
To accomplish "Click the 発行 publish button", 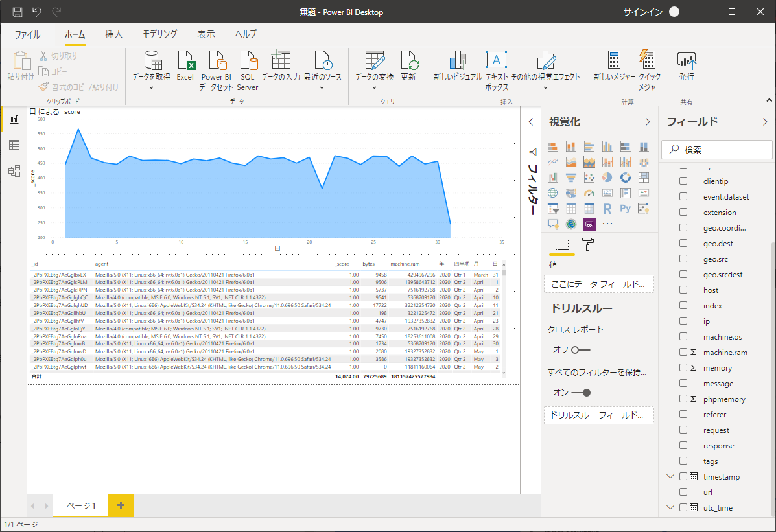I will (x=687, y=66).
